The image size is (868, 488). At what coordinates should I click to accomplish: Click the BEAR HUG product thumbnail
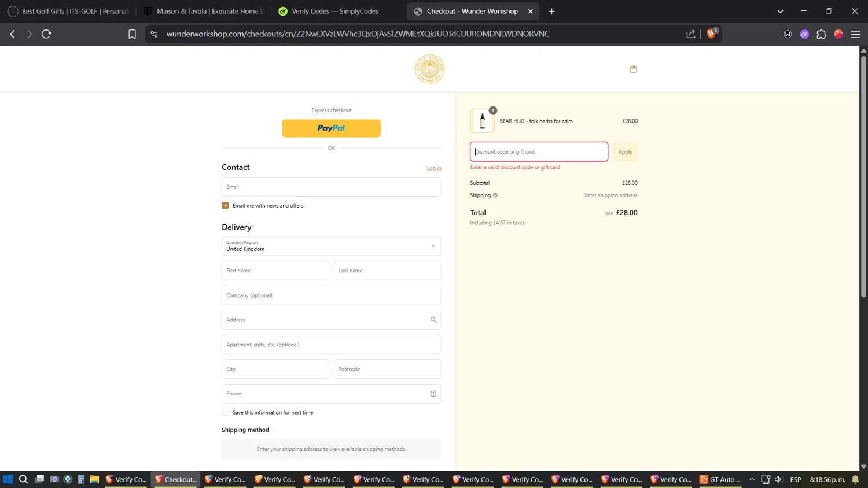tap(483, 121)
